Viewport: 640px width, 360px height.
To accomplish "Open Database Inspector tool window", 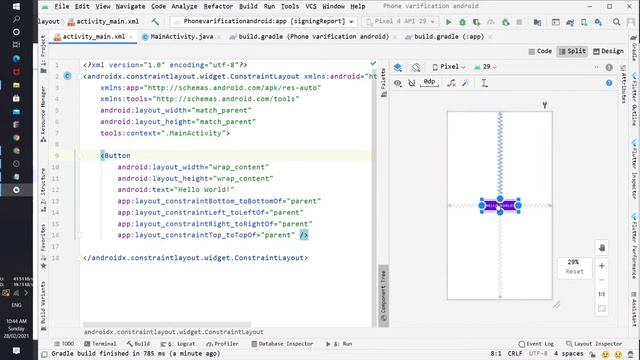I will (x=282, y=344).
